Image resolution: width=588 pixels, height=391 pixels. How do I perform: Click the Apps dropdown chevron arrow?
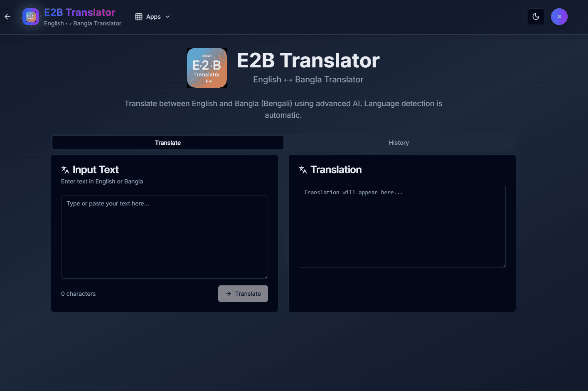[167, 17]
